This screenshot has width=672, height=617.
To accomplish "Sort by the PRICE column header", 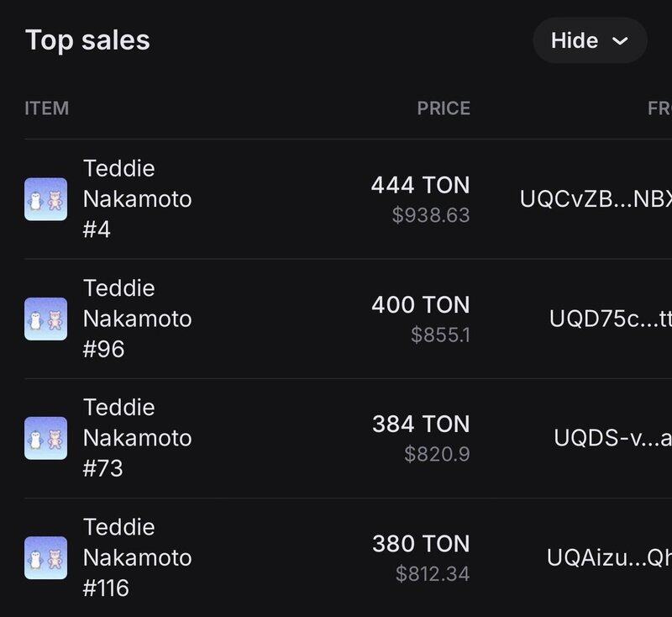I will click(444, 108).
